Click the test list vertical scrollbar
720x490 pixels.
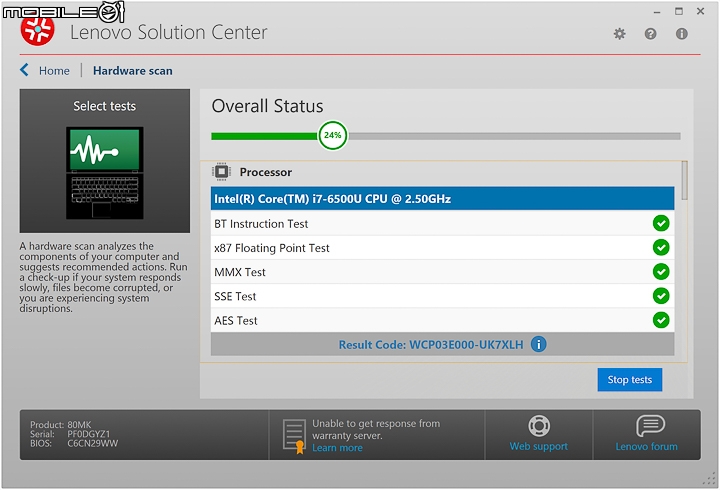pos(684,180)
